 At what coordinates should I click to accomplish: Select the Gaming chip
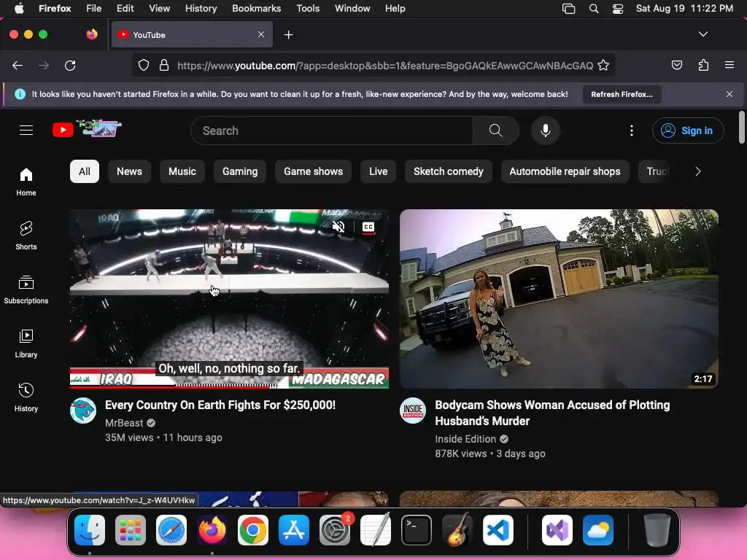click(239, 171)
